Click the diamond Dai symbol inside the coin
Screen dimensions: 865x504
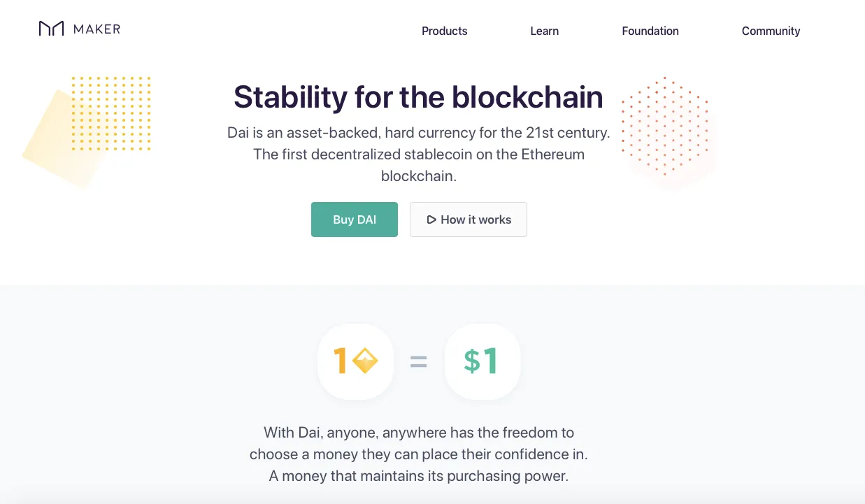tap(365, 361)
